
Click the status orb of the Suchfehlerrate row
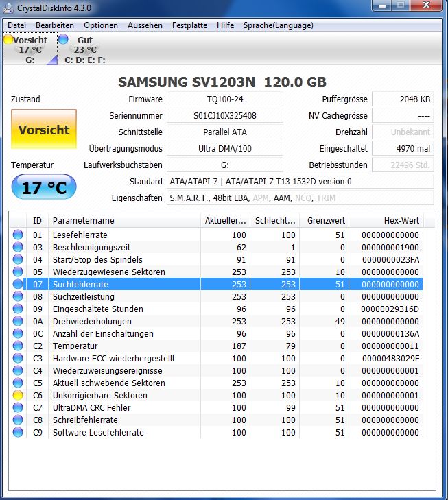pyautogui.click(x=18, y=284)
